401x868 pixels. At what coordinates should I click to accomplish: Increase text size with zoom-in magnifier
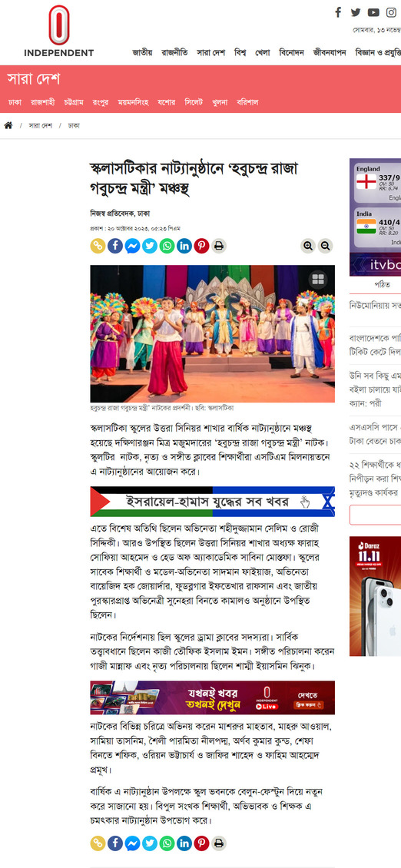point(309,246)
